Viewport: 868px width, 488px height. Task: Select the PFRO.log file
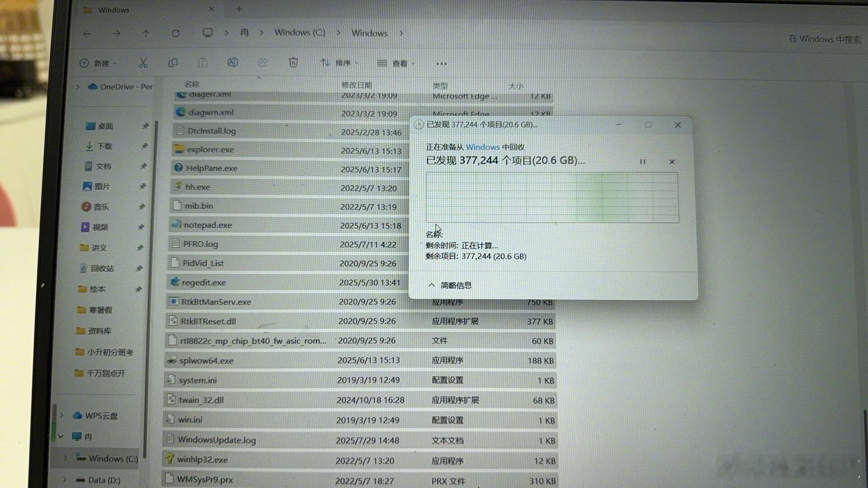200,244
